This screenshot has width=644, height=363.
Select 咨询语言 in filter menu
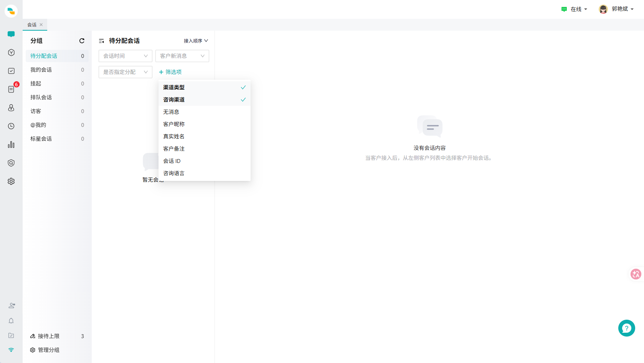(x=205, y=173)
